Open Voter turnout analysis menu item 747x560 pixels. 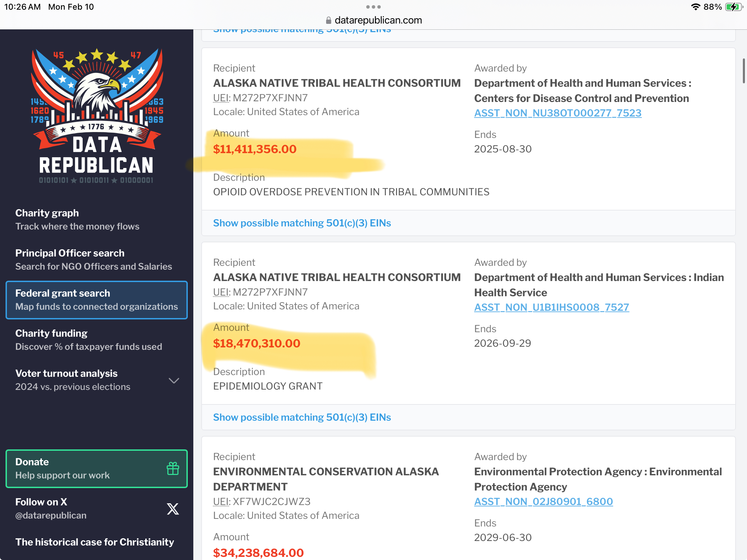96,380
